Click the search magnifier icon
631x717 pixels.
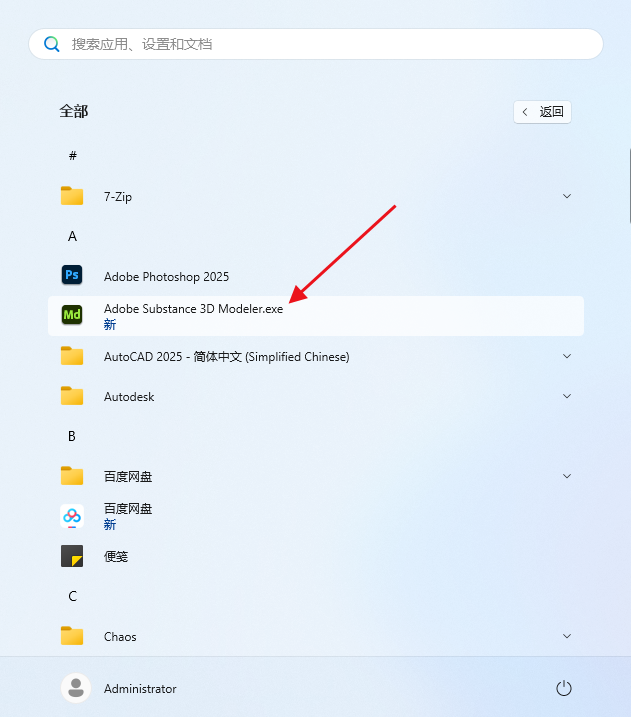tap(51, 44)
